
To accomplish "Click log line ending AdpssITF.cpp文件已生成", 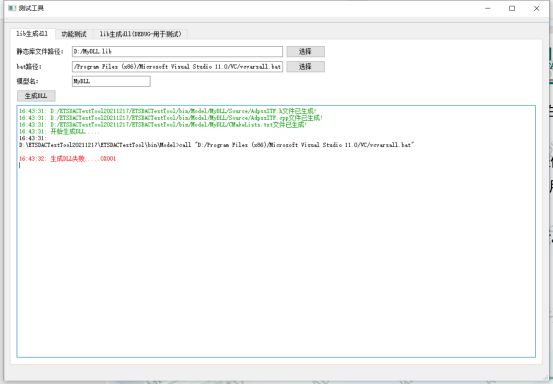I will pos(171,118).
